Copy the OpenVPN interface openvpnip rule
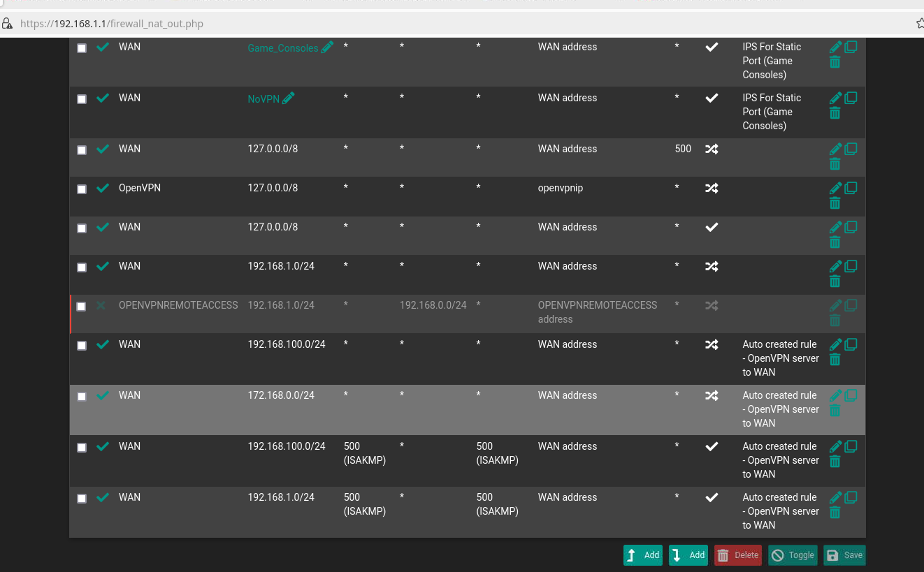 pyautogui.click(x=851, y=189)
